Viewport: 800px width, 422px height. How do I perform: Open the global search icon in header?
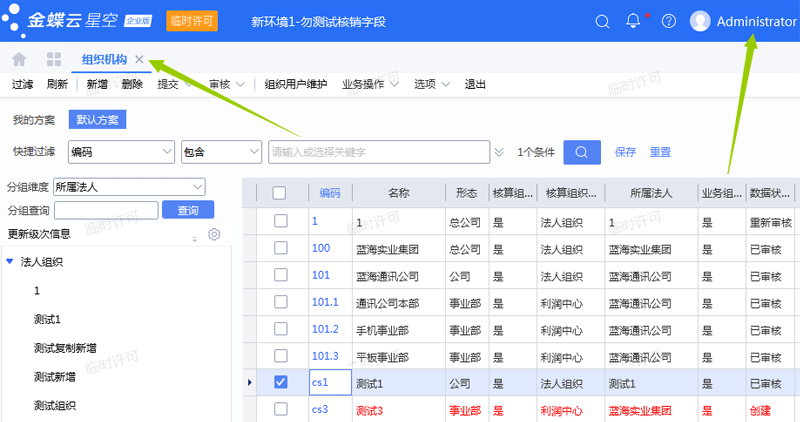click(x=602, y=21)
